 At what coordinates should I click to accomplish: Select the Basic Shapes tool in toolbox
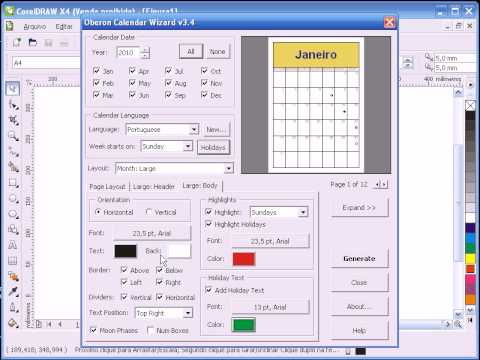point(13,230)
